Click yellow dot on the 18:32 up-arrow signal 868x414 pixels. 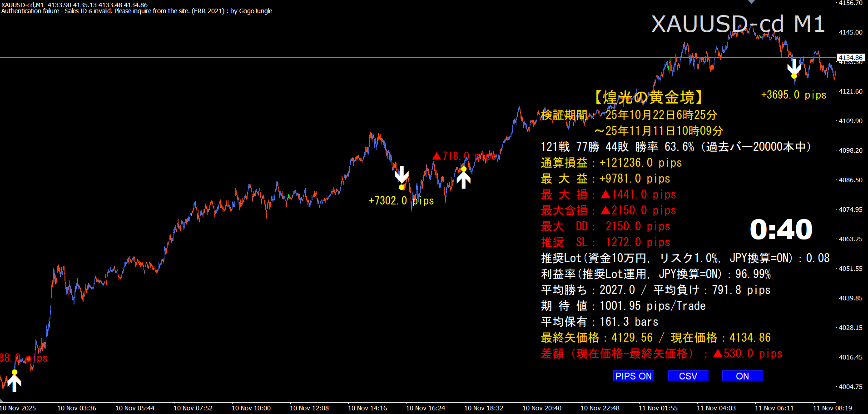pyautogui.click(x=464, y=169)
